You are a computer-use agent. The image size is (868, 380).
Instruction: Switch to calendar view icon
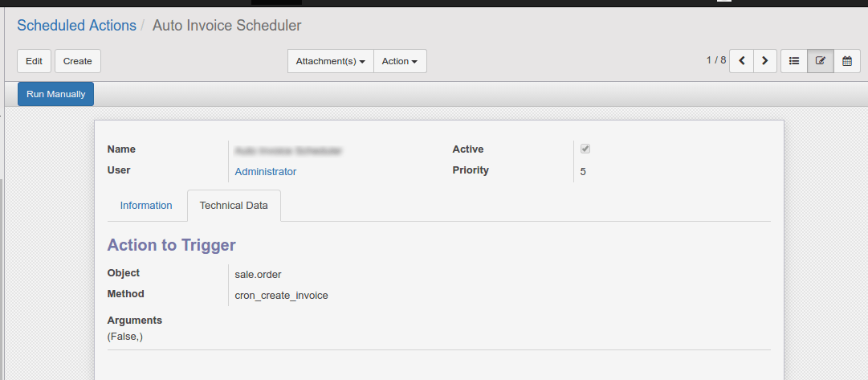(x=847, y=61)
